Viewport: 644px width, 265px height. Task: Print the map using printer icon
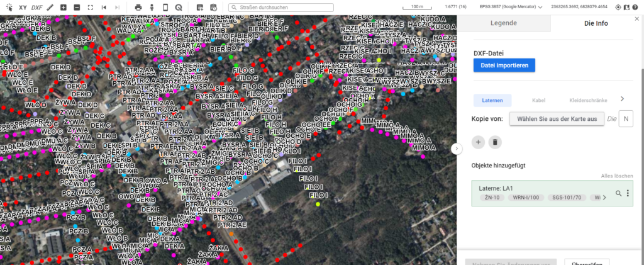coord(138,7)
